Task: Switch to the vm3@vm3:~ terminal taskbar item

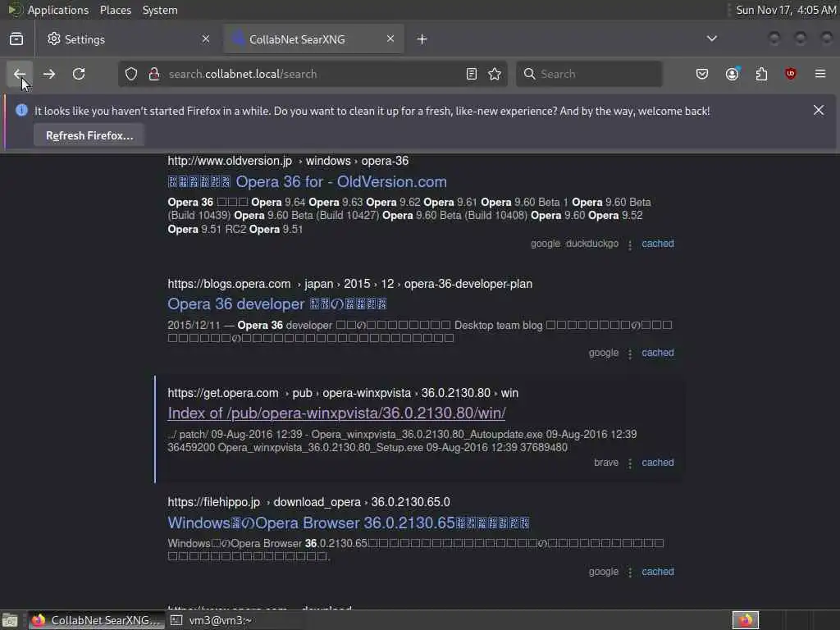Action: (x=212, y=620)
